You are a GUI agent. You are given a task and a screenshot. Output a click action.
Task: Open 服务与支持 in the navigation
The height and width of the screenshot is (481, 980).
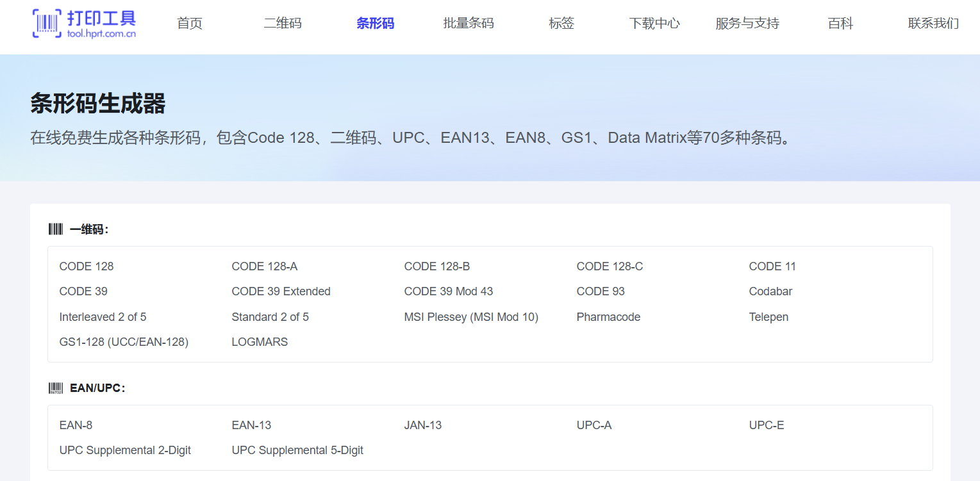[x=747, y=24]
